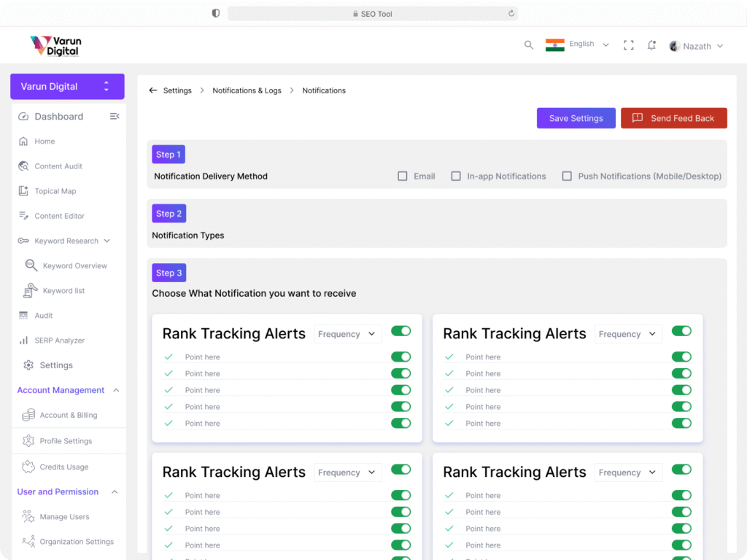Viewport: 747px width, 560px height.
Task: Click the Save Settings button
Action: pos(576,118)
